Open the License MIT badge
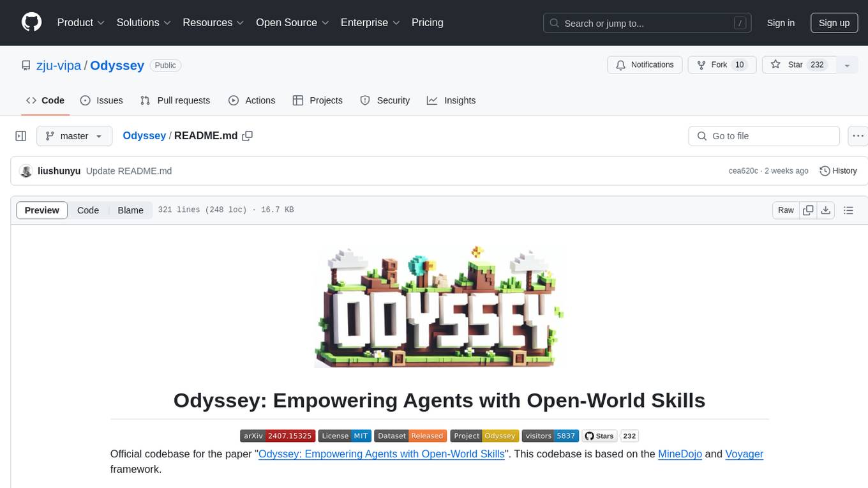The width and height of the screenshot is (868, 488). (345, 436)
